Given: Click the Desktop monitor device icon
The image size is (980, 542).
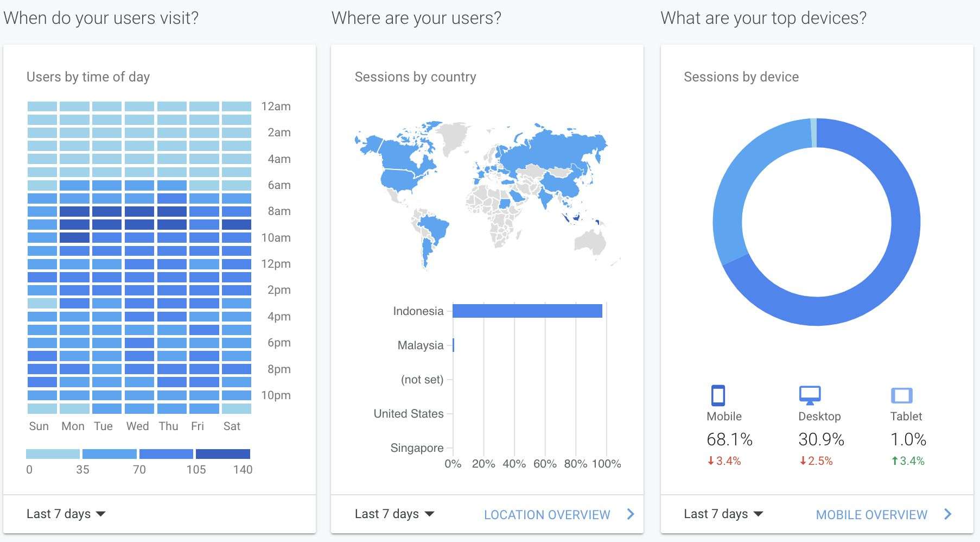Looking at the screenshot, I should tap(810, 395).
